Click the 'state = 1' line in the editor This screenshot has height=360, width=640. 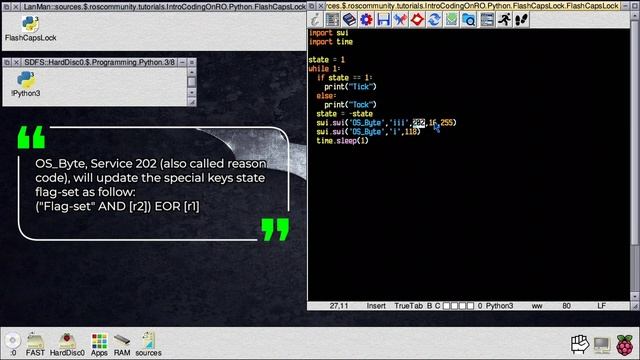[327, 60]
